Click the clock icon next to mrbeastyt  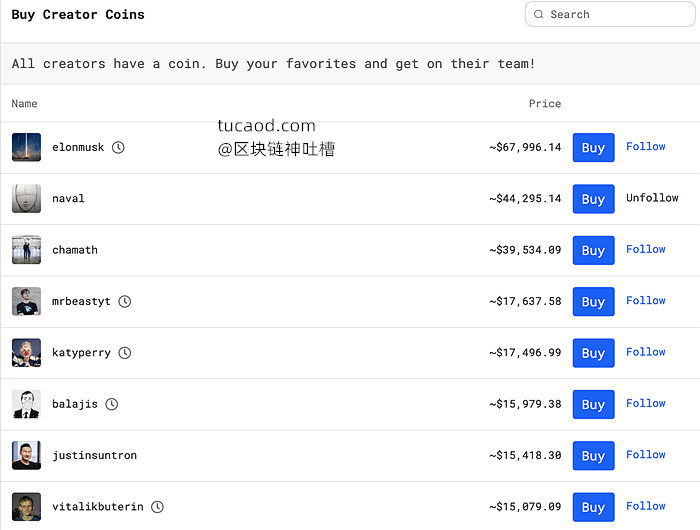coord(125,301)
